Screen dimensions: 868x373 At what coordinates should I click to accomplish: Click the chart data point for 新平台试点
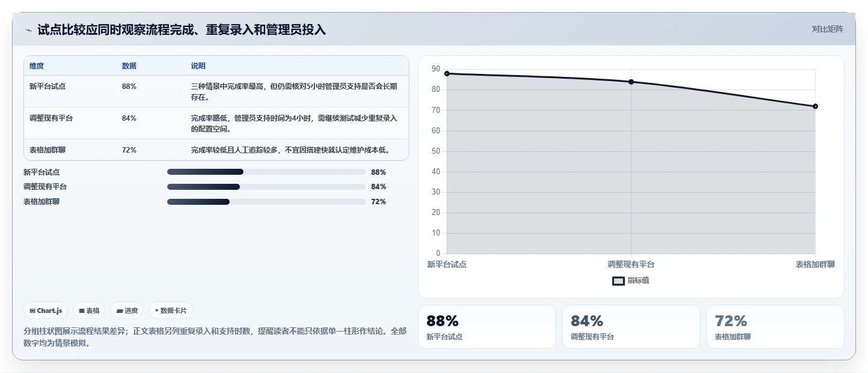click(x=447, y=73)
